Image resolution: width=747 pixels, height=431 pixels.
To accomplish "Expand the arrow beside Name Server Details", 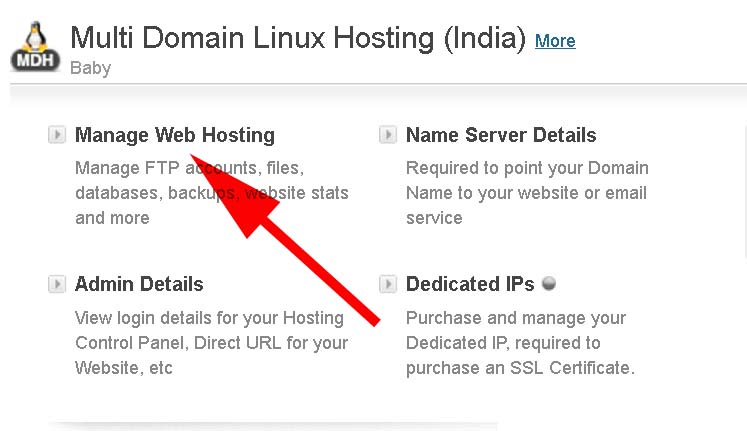I will coord(388,135).
